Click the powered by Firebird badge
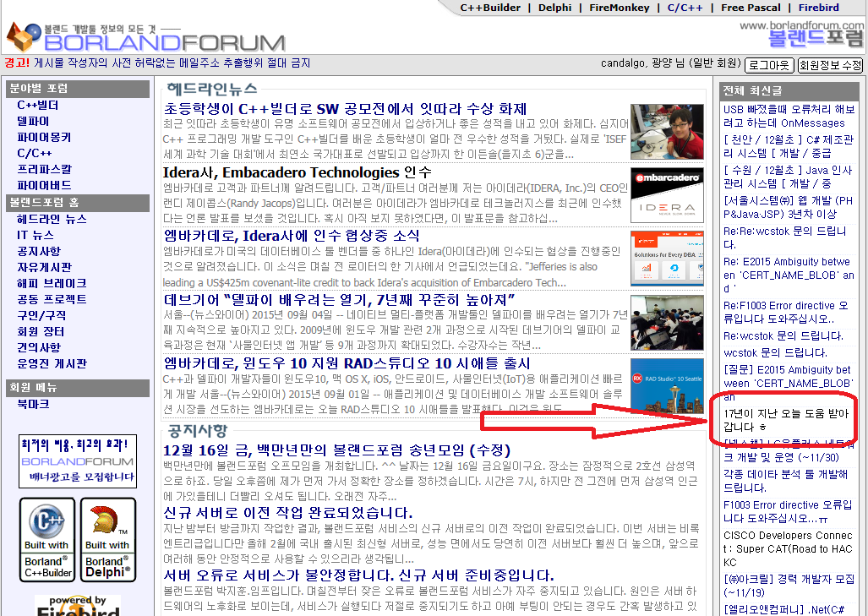Image resolution: width=868 pixels, height=616 pixels. [x=77, y=605]
